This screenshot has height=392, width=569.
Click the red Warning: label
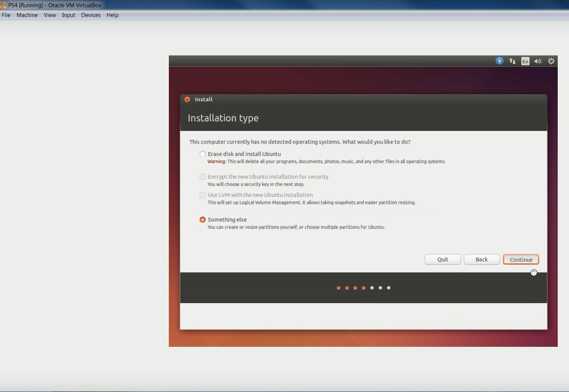point(217,161)
